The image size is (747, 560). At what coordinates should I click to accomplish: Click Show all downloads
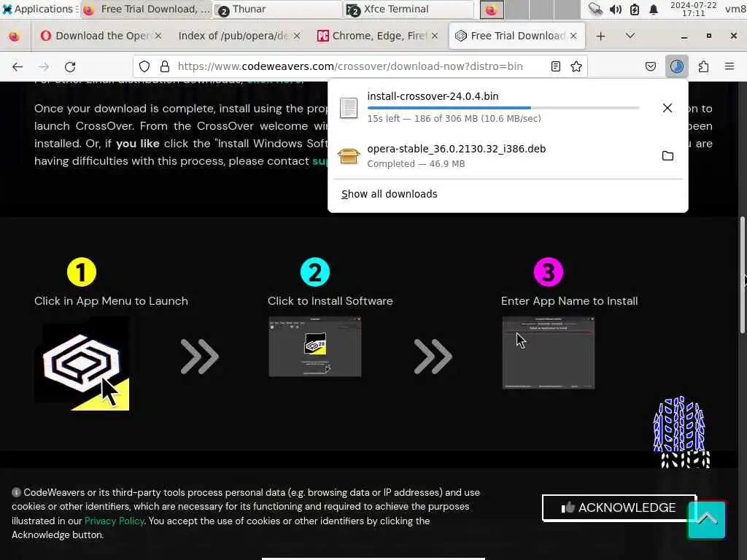(390, 194)
